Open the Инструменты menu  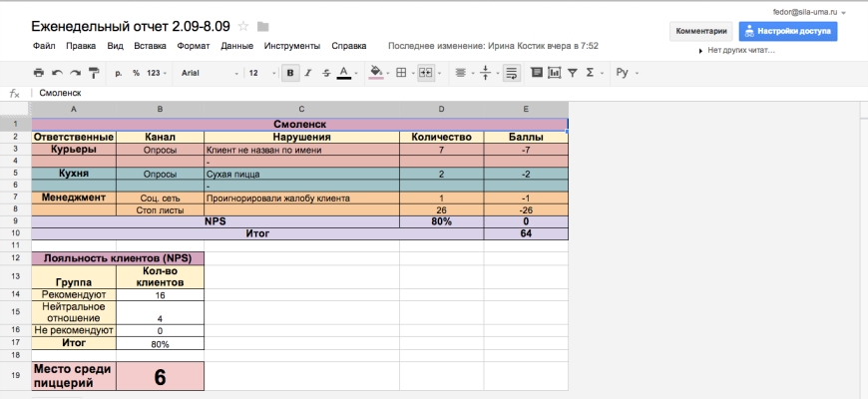[x=292, y=46]
